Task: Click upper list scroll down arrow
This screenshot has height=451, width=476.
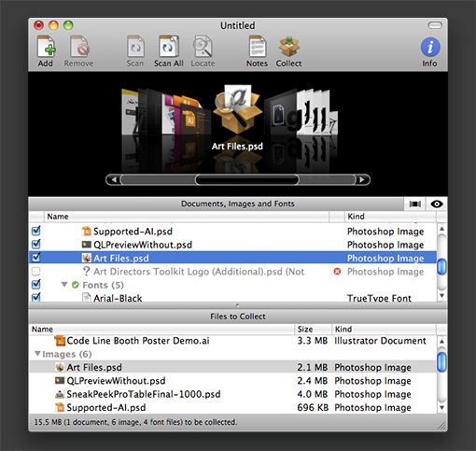Action: click(x=441, y=295)
